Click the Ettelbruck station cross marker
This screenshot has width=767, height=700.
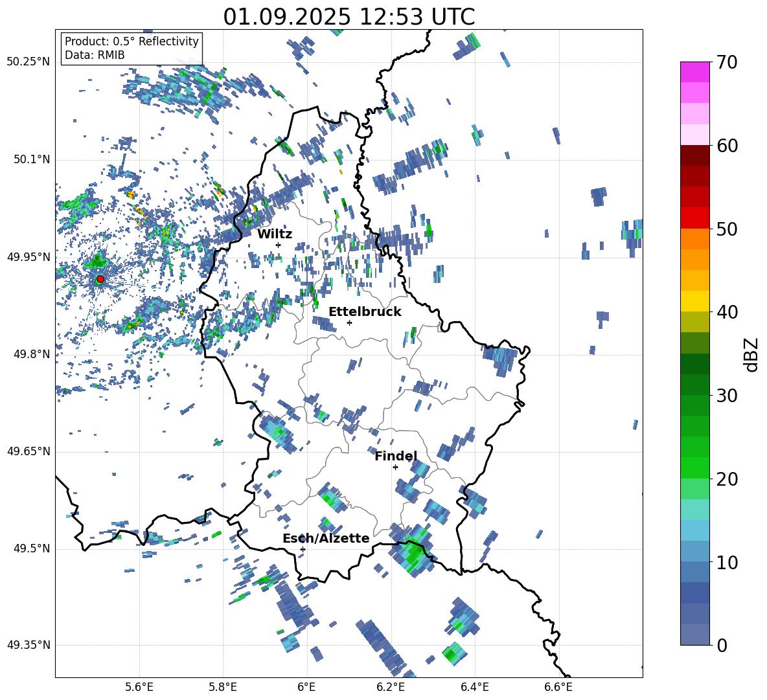click(x=349, y=322)
